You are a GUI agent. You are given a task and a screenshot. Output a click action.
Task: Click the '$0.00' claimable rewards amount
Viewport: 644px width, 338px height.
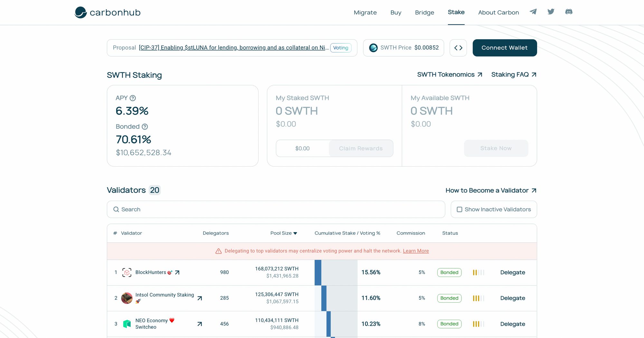[x=302, y=149]
